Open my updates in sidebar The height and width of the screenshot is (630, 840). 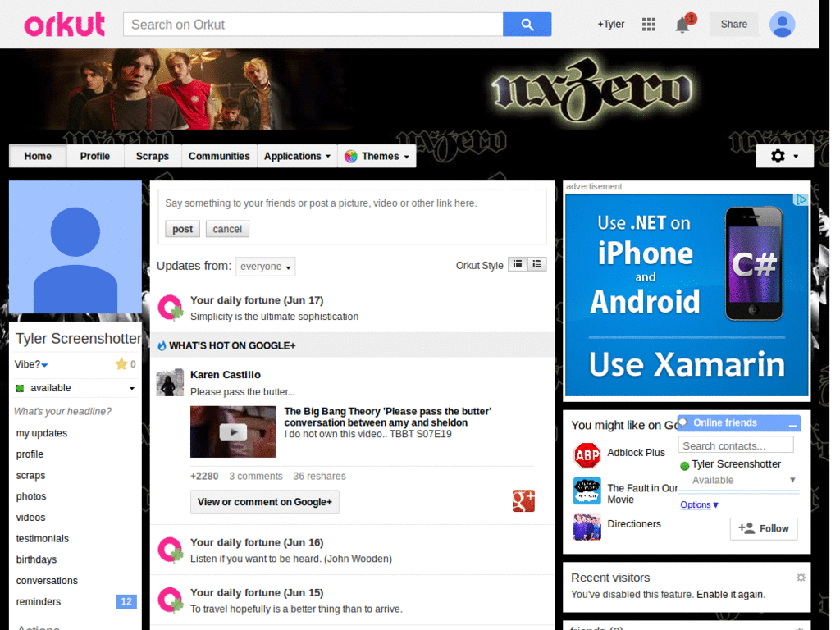42,433
